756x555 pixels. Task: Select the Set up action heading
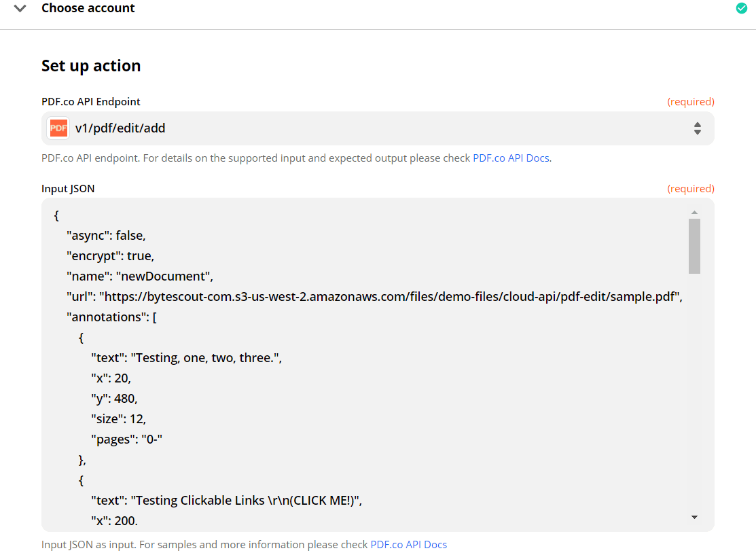coord(90,65)
